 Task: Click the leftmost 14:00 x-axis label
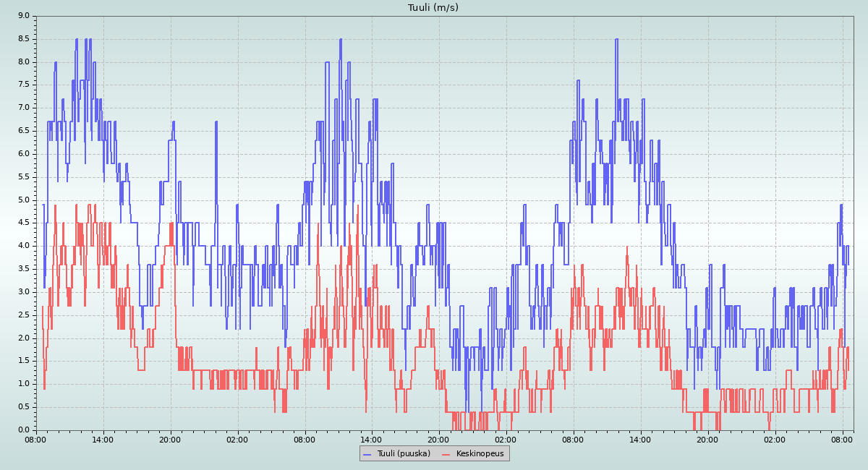(103, 439)
